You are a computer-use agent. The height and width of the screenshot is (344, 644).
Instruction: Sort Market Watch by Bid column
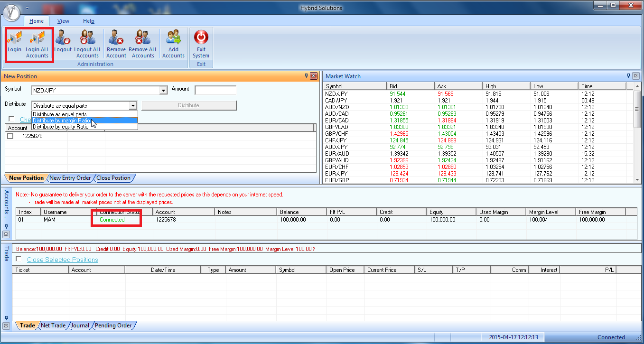[411, 86]
